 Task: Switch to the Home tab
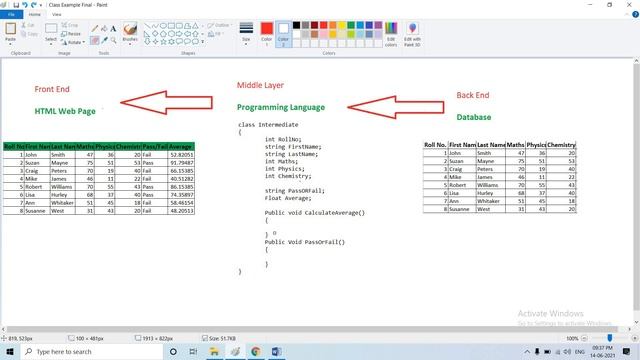click(34, 14)
